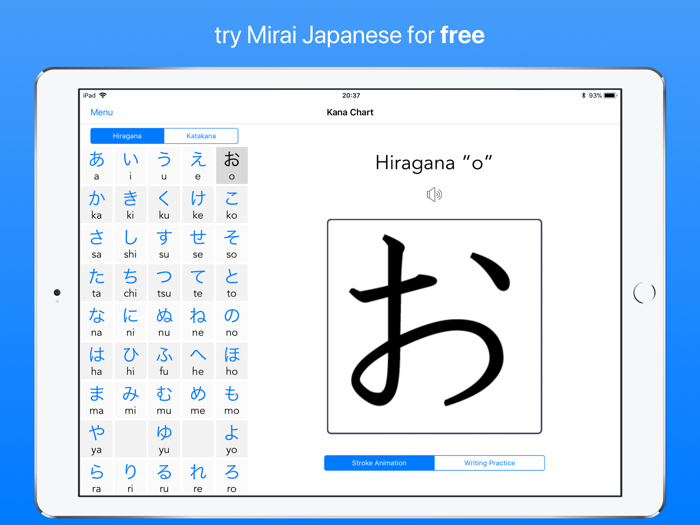The image size is (700, 525).
Task: Tap the ち (chi) kana cell
Action: (130, 283)
